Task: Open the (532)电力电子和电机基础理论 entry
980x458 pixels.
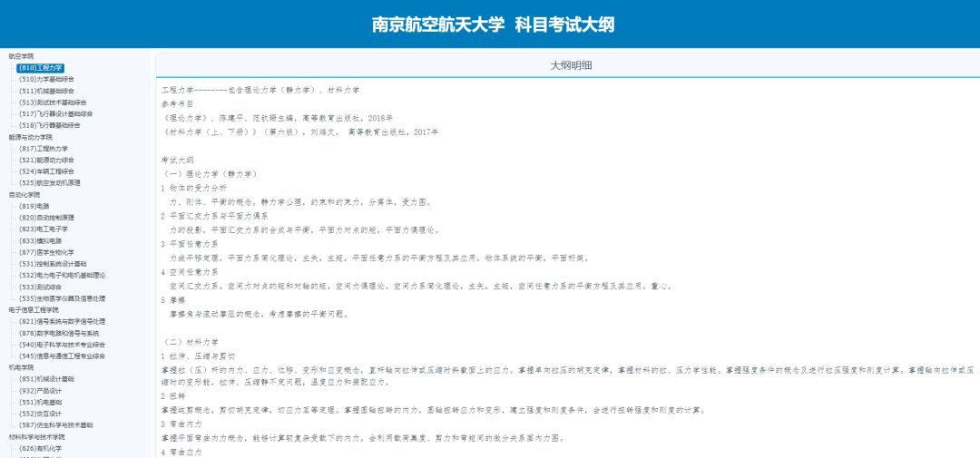Action: point(62,275)
